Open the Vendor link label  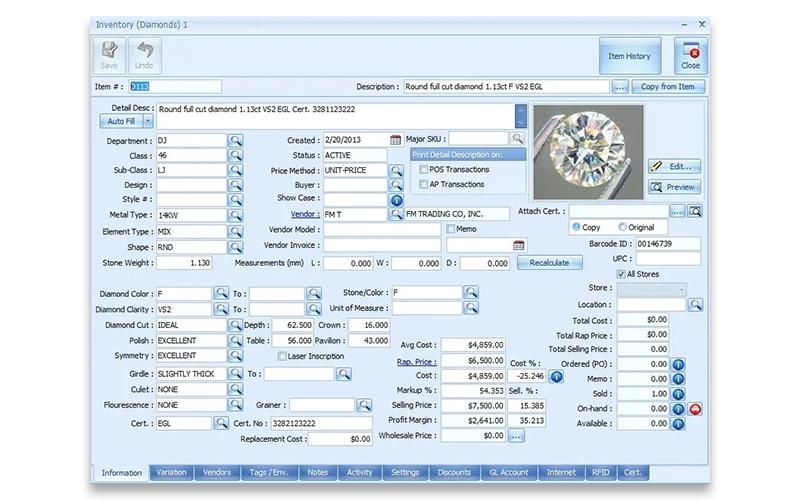coord(305,214)
